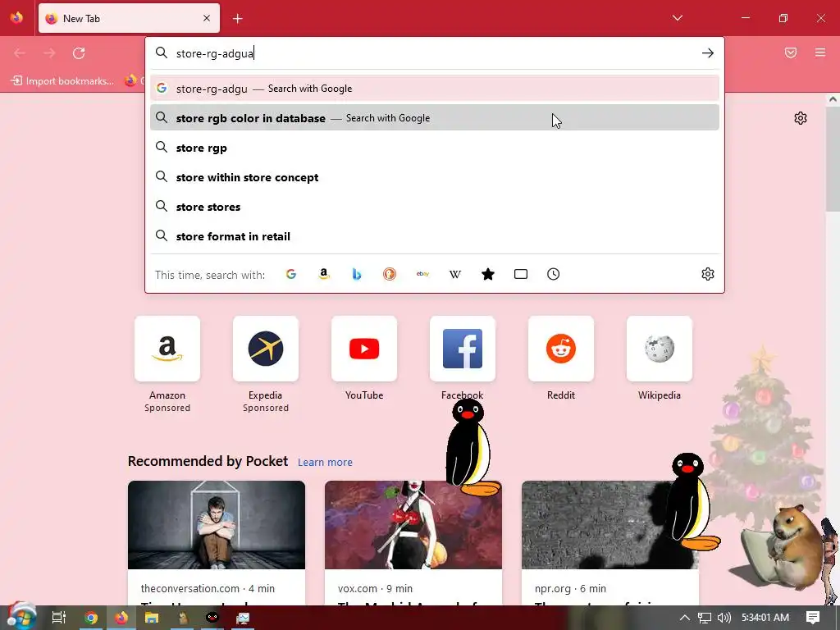Viewport: 840px width, 630px height.
Task: Launch Chrome from taskbar
Action: 90,618
